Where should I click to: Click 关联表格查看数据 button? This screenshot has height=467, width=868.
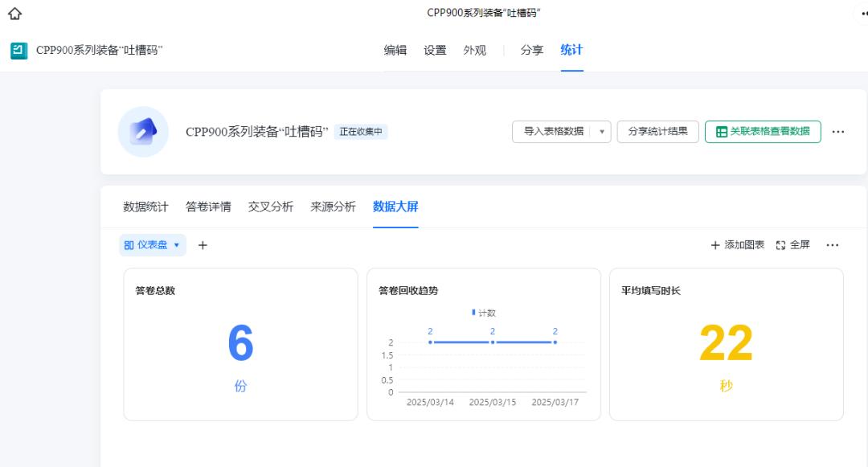tap(763, 132)
